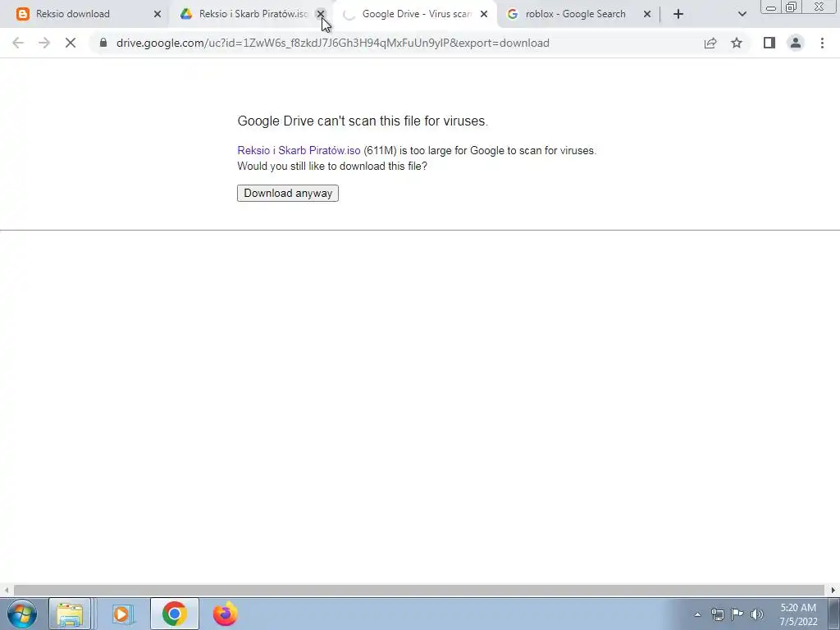Close the Reksio download tab
Screen dimensions: 840x630
pos(157,14)
